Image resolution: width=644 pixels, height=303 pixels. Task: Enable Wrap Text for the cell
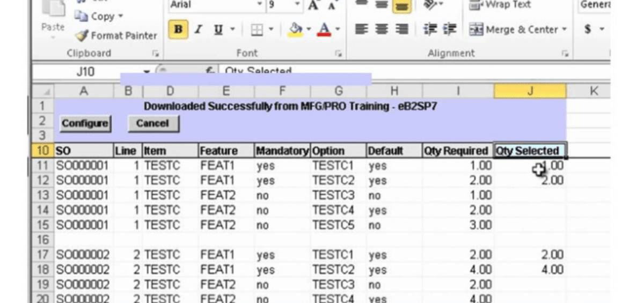(492, 5)
